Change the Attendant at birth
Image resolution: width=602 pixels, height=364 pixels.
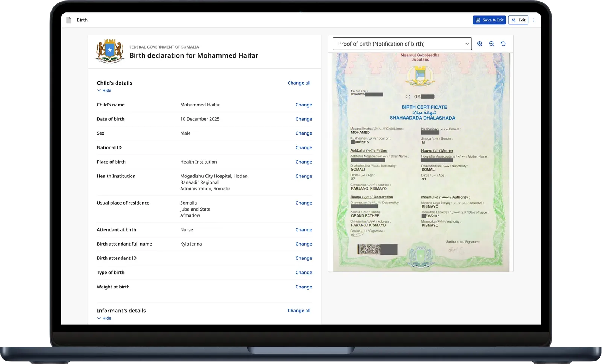[304, 229]
